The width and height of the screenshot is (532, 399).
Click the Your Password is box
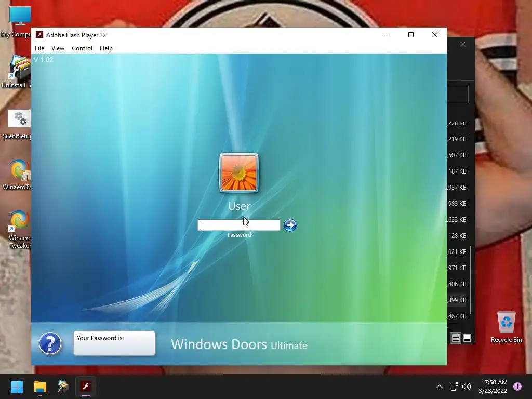point(114,343)
